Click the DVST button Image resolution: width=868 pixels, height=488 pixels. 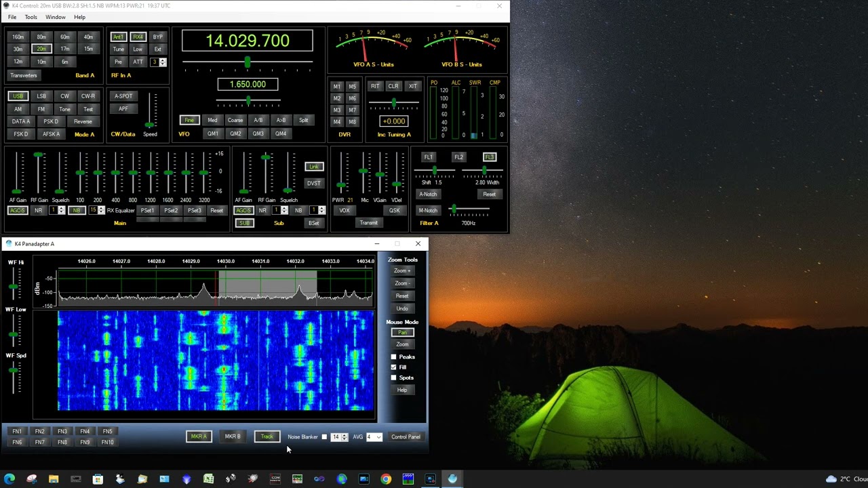[x=313, y=183]
